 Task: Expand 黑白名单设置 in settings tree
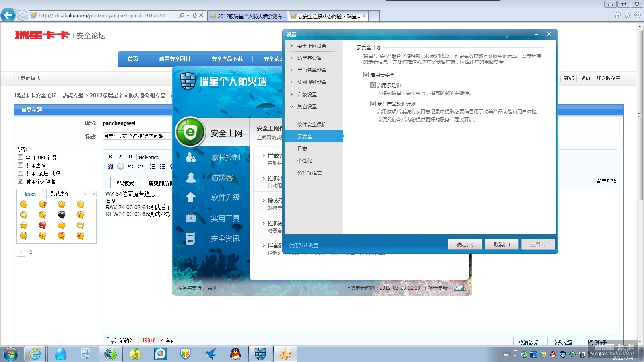291,70
